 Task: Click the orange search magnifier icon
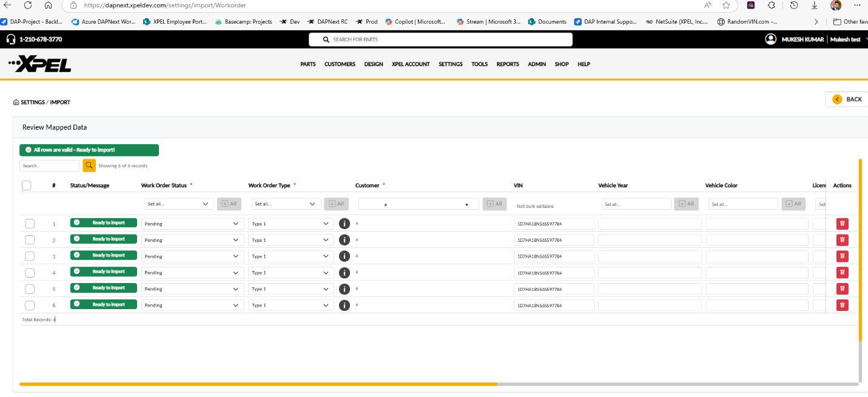coord(89,165)
